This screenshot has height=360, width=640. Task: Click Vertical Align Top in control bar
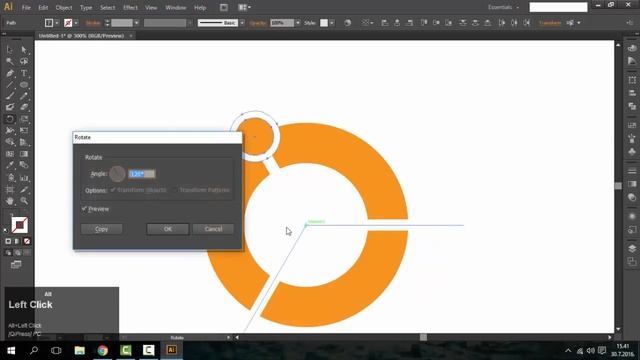pos(424,23)
